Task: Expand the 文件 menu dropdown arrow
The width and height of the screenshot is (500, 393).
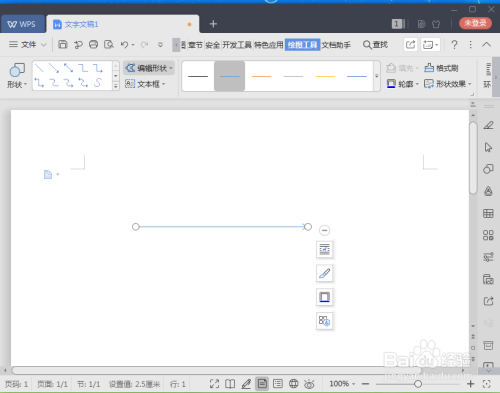Action: pyautogui.click(x=44, y=45)
